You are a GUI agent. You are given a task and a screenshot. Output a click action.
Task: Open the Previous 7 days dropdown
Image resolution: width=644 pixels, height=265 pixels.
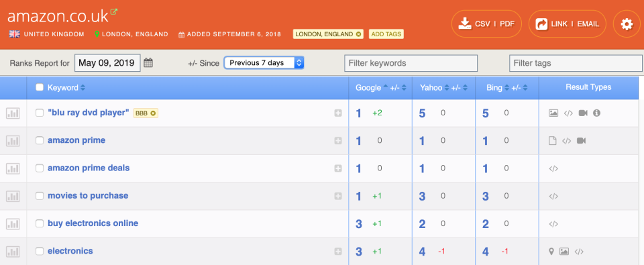pyautogui.click(x=264, y=63)
